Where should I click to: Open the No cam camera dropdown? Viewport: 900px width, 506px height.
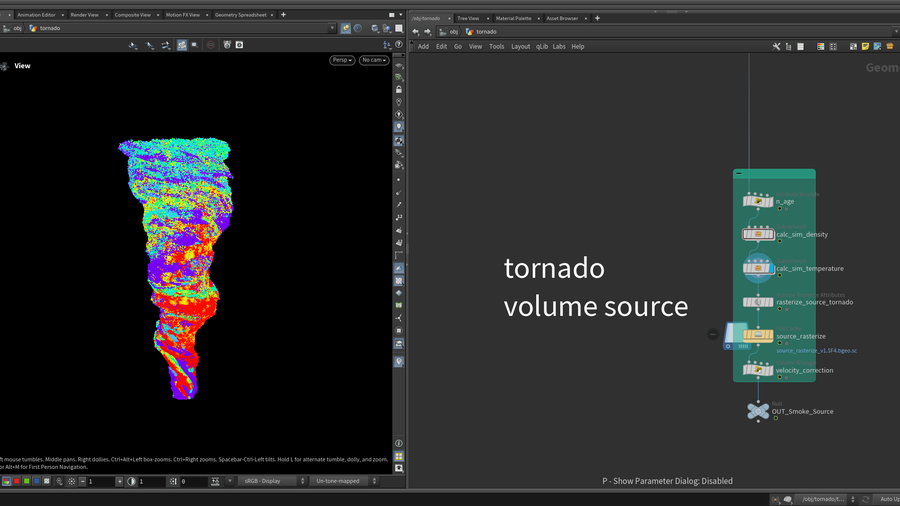point(375,60)
